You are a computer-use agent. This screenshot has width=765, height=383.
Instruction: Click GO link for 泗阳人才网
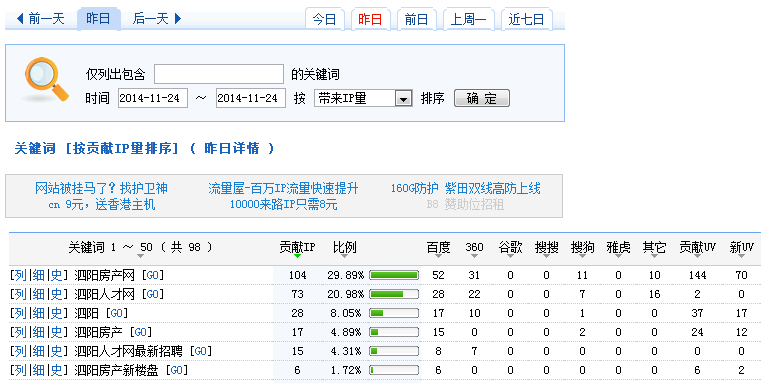tap(152, 294)
